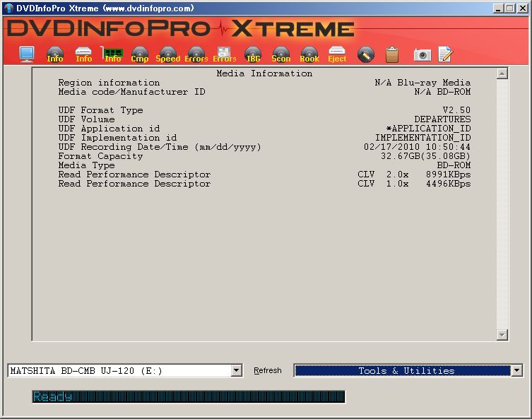Open the notepad with pencil icon

[445, 54]
